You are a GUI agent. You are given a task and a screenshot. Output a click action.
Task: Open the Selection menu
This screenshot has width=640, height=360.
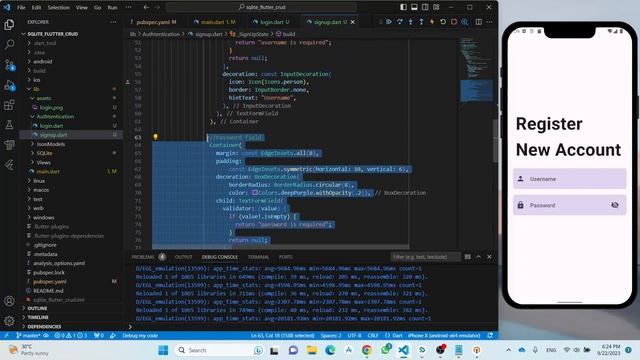point(59,7)
